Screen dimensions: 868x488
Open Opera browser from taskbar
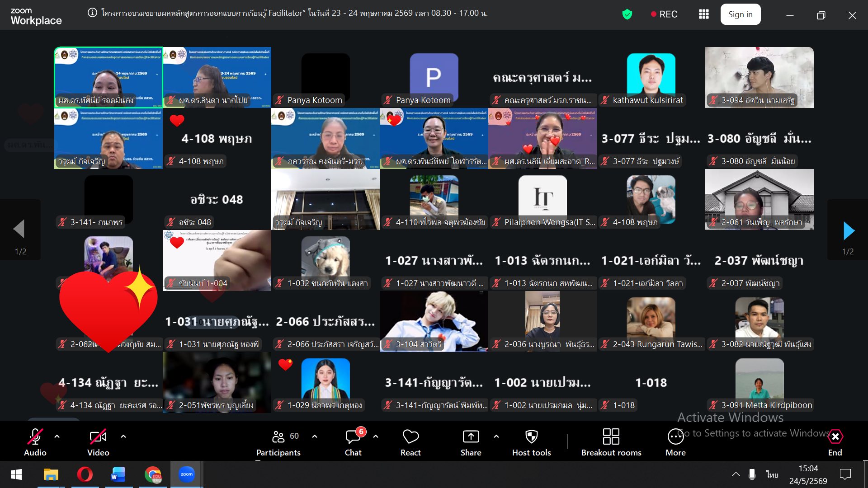85,474
